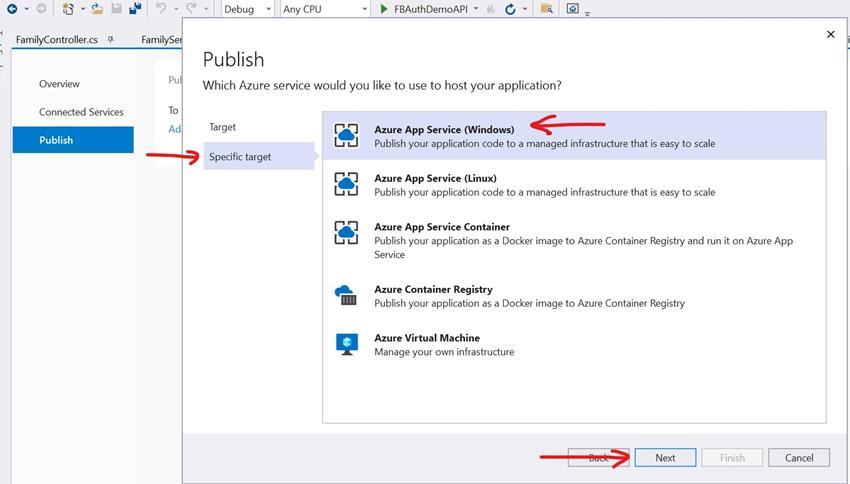Expand the Redo history dropdown arrow

pyautogui.click(x=205, y=9)
